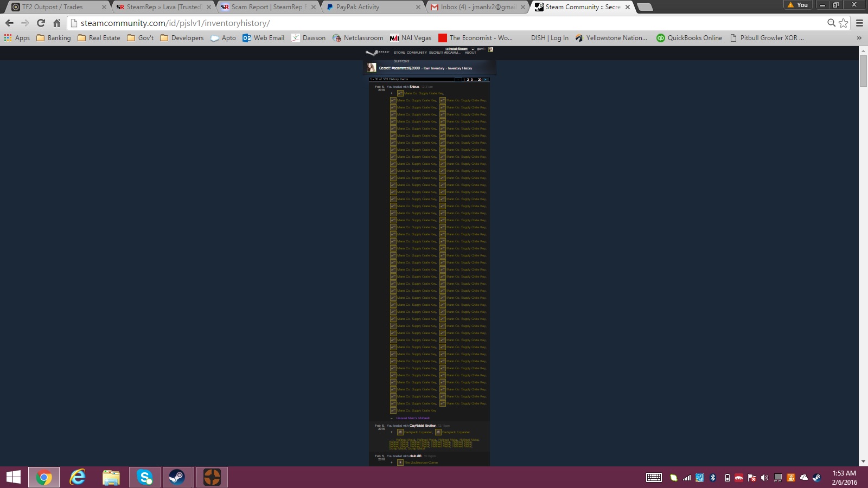Open the Unusual Merc's Mohawk item

coord(413,418)
